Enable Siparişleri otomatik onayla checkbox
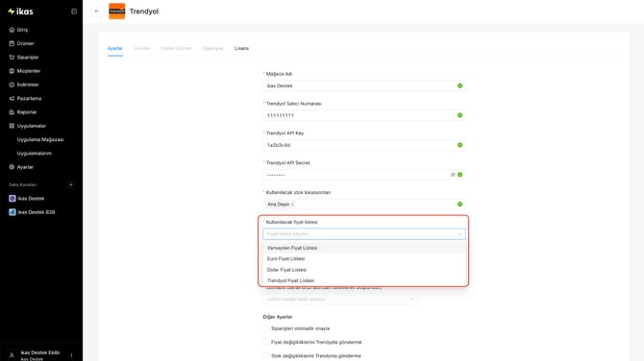Image resolution: width=644 pixels, height=361 pixels. (265, 328)
